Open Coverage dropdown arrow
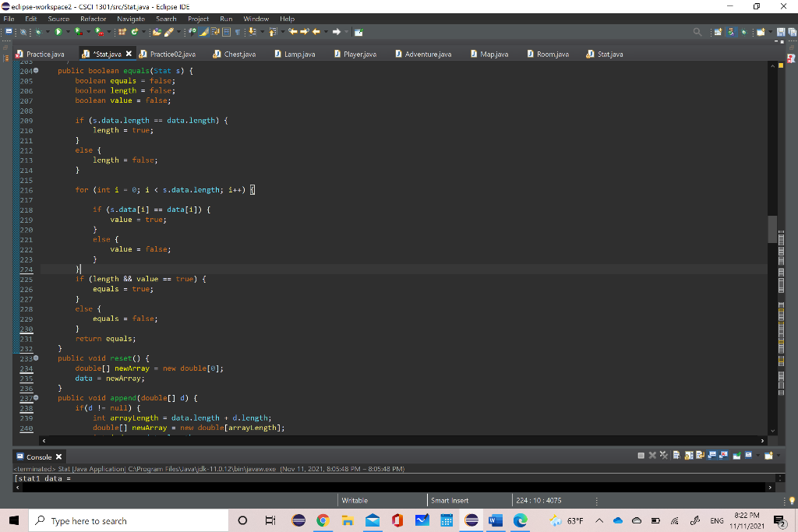This screenshot has height=532, width=798. tap(88, 32)
